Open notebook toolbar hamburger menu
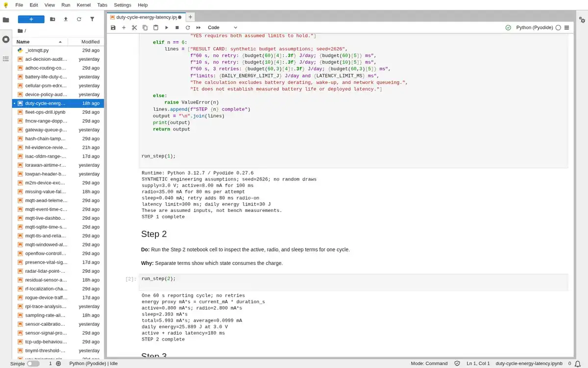This screenshot has height=368, width=588. tap(567, 27)
